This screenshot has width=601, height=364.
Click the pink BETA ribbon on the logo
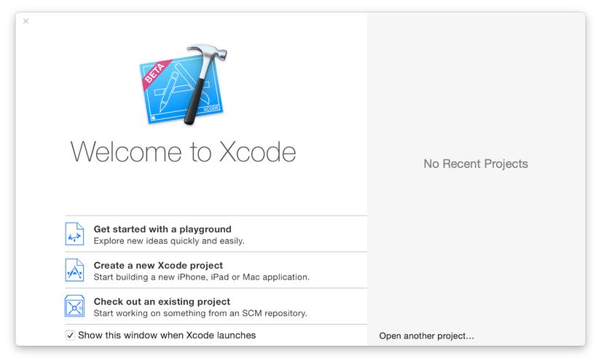tap(154, 75)
